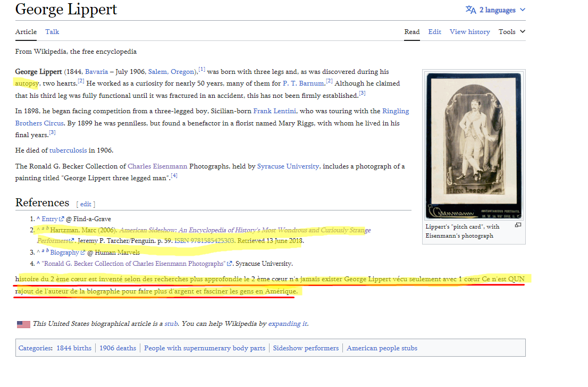The height and width of the screenshot is (387, 588).
Task: Click the Edit tab at top
Action: click(x=434, y=32)
